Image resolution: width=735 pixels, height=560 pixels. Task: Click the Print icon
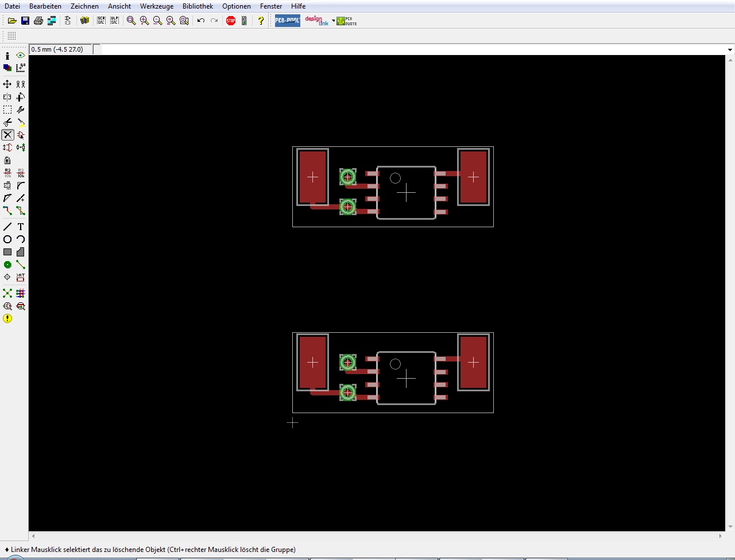(38, 21)
